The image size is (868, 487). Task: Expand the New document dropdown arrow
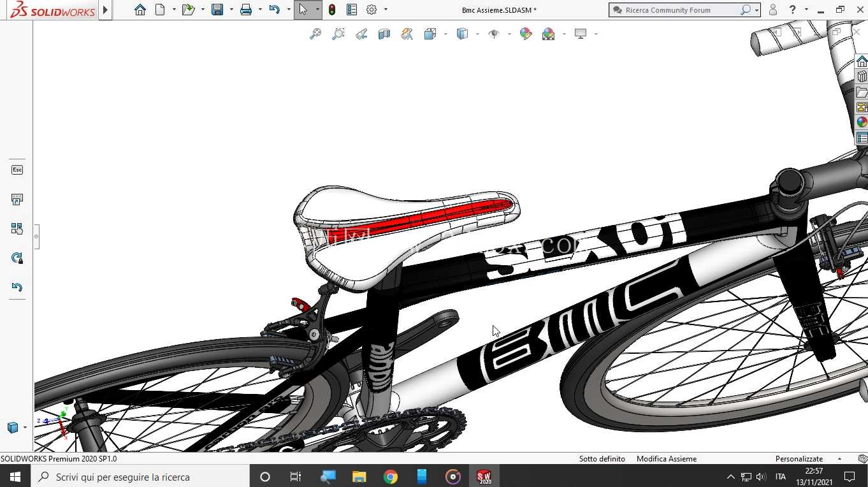(x=174, y=10)
